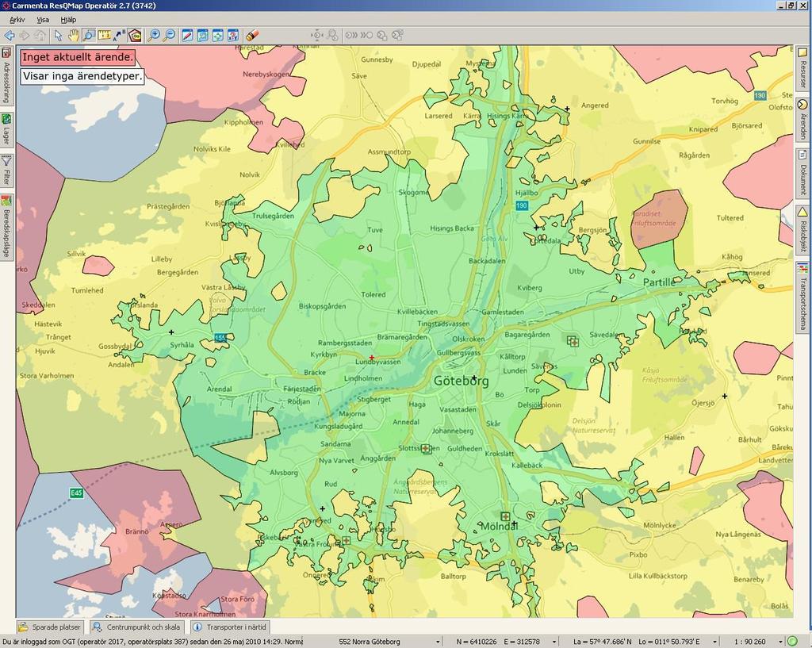Open the Centrumpunkt och skala tab
The height and width of the screenshot is (648, 812).
click(x=136, y=627)
